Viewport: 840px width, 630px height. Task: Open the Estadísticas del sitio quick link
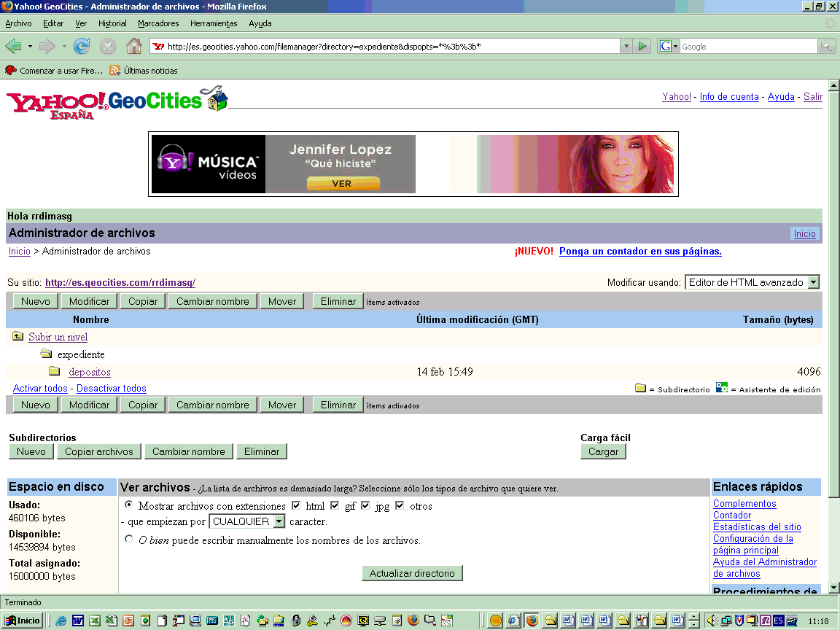click(x=757, y=526)
